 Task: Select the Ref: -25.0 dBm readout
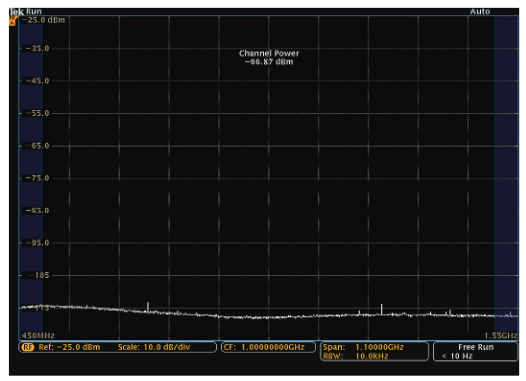pyautogui.click(x=69, y=347)
